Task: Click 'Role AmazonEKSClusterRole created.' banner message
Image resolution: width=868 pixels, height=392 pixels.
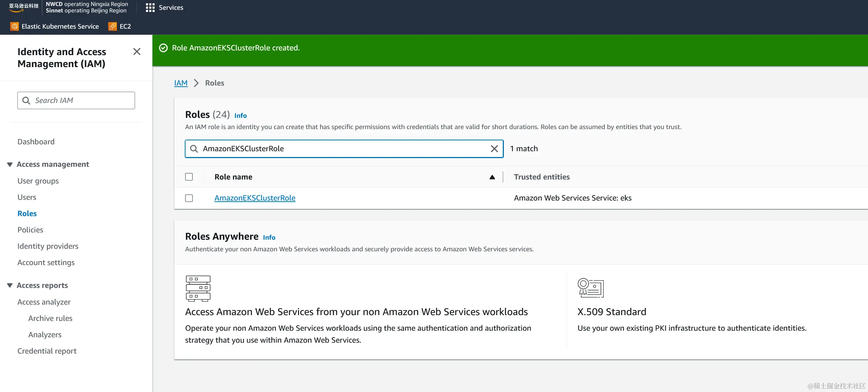Action: click(x=236, y=48)
